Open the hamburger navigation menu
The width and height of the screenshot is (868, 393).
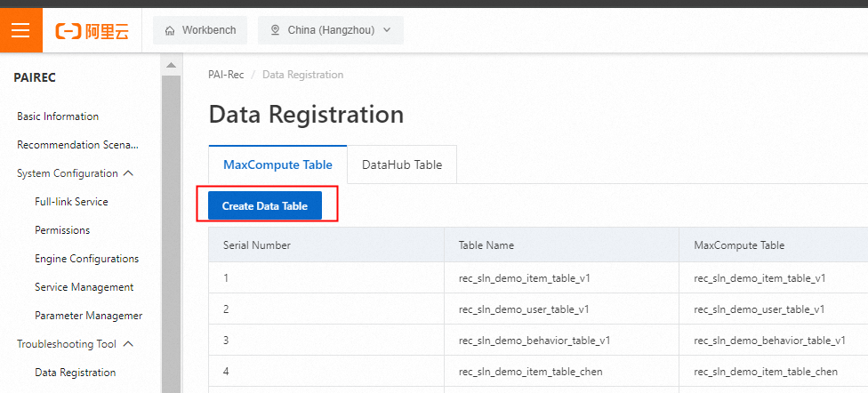pyautogui.click(x=20, y=30)
